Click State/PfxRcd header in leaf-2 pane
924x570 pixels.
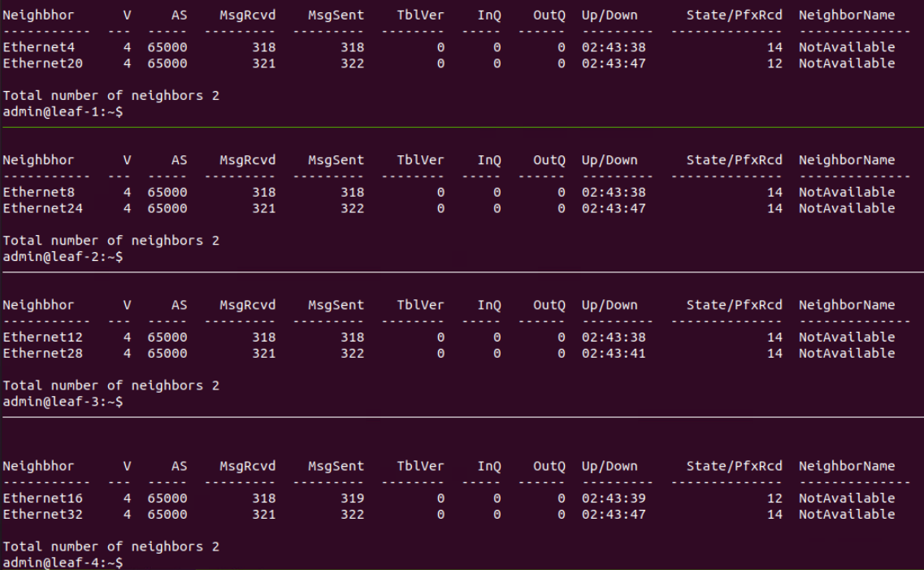point(735,160)
